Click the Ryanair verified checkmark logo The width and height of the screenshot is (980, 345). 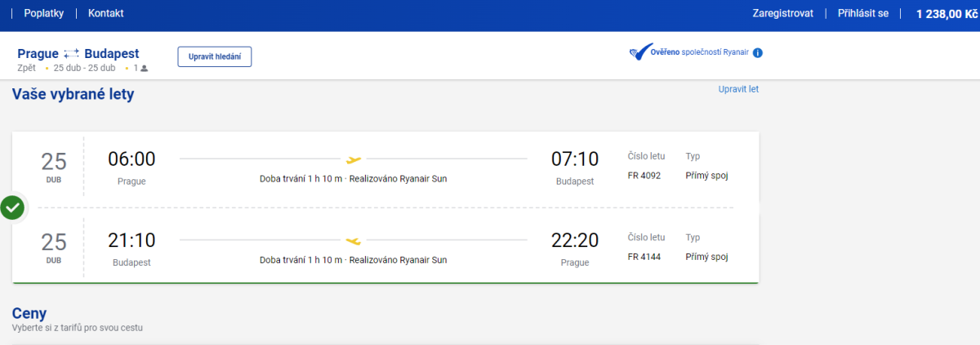[638, 53]
